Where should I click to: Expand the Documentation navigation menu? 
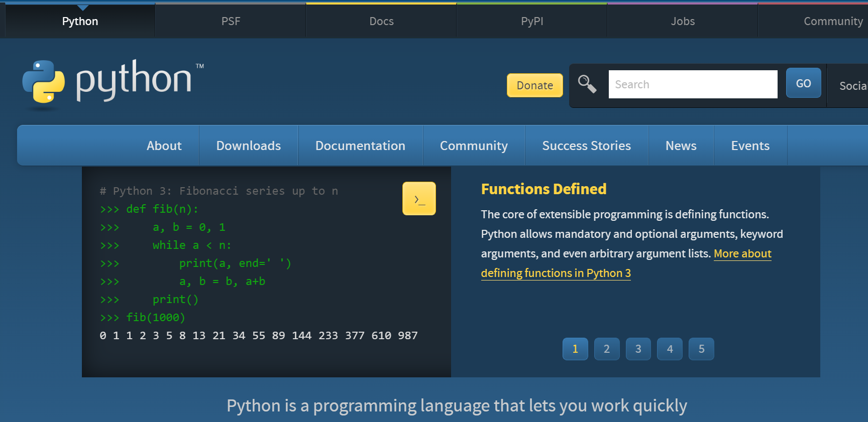[360, 146]
